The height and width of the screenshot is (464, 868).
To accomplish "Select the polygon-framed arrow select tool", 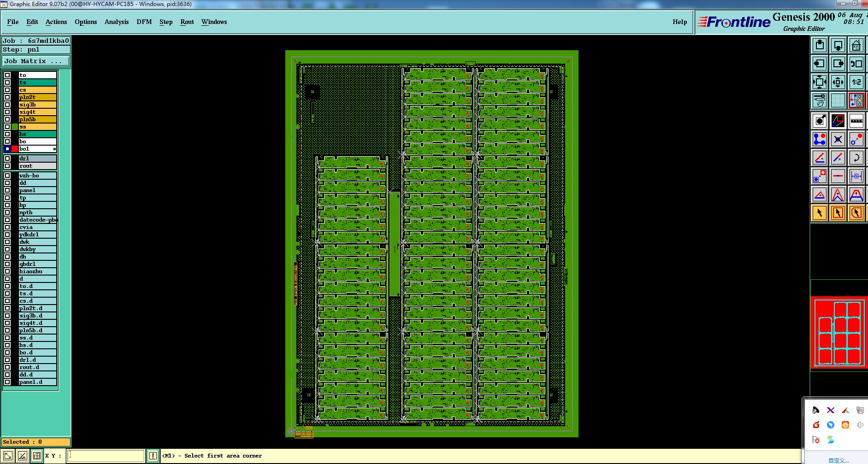I will pyautogui.click(x=856, y=213).
